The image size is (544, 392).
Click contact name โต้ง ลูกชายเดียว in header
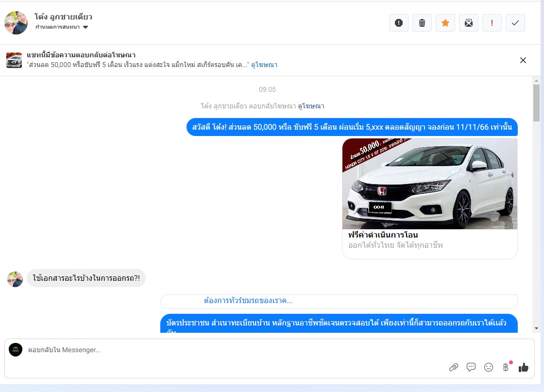pyautogui.click(x=63, y=17)
